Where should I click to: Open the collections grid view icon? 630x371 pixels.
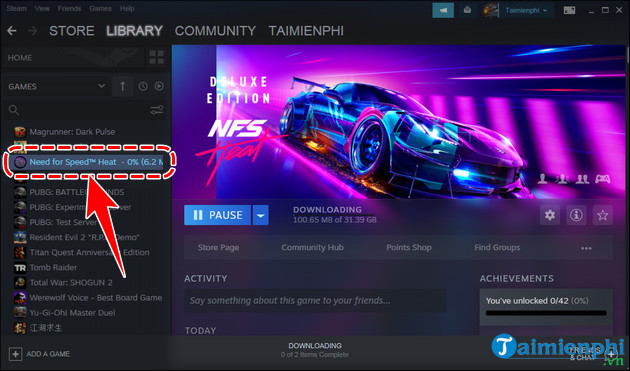(x=156, y=57)
